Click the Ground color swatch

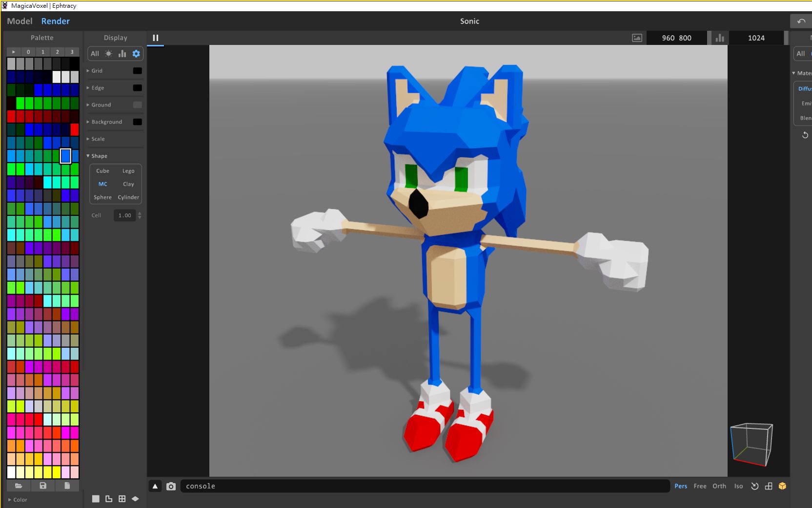coord(138,105)
